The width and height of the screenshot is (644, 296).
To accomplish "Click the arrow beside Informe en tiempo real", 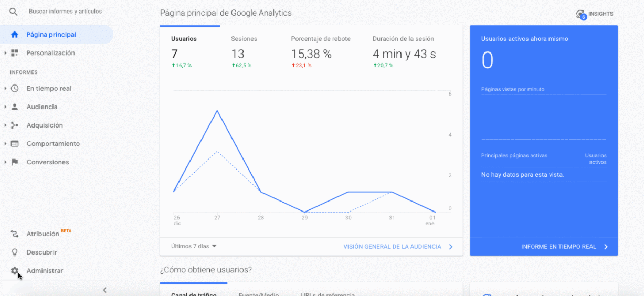I will [606, 247].
